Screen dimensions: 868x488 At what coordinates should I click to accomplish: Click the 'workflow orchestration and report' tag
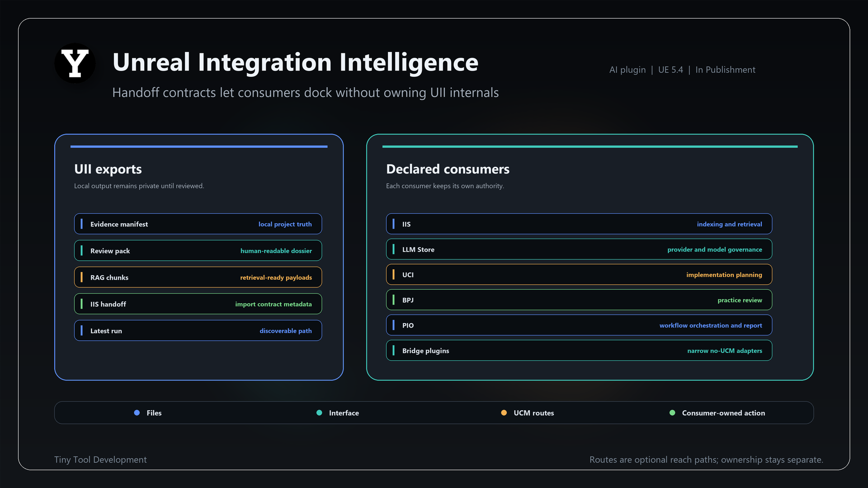[x=711, y=325]
